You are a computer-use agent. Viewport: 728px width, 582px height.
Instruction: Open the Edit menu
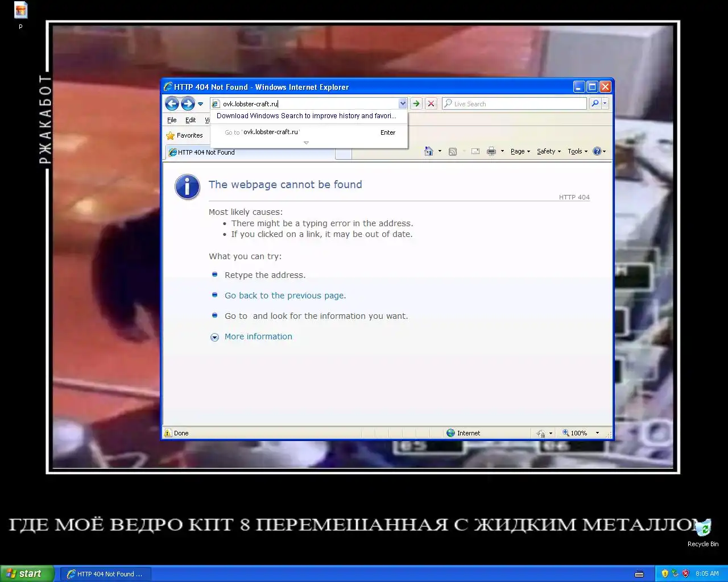tap(191, 120)
